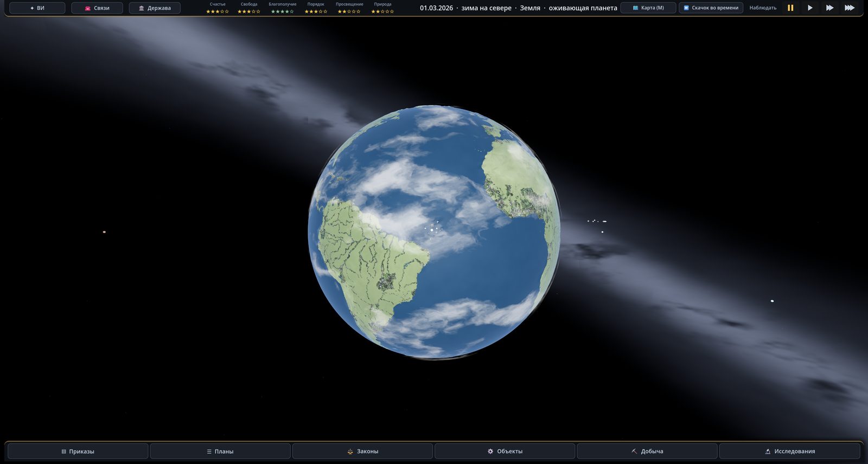Screen dimensions: 868x464
Task: Open the Законы tab
Action: [362, 451]
